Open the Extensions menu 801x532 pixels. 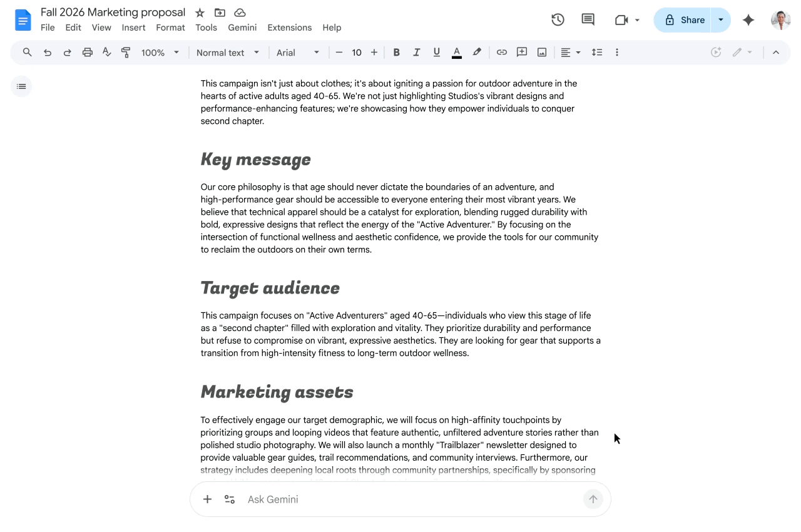pyautogui.click(x=289, y=28)
